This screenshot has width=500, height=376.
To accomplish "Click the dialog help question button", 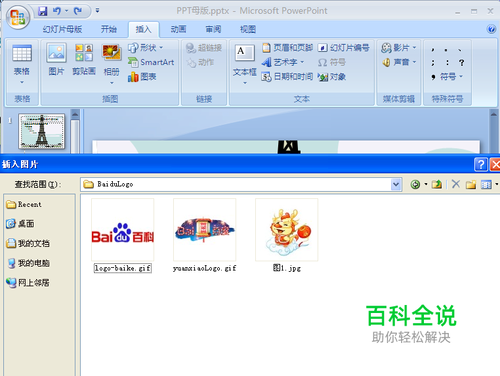I will coord(481,164).
